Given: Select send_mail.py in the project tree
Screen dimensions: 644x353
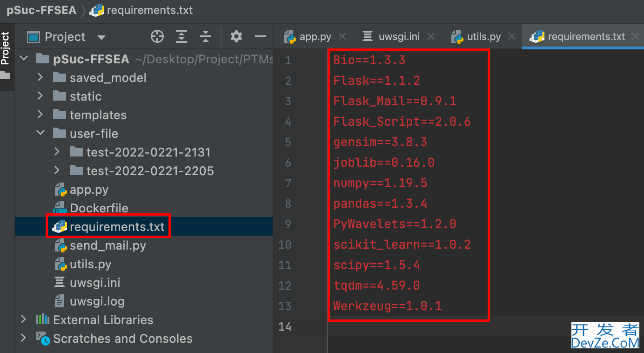Looking at the screenshot, I should point(107,245).
